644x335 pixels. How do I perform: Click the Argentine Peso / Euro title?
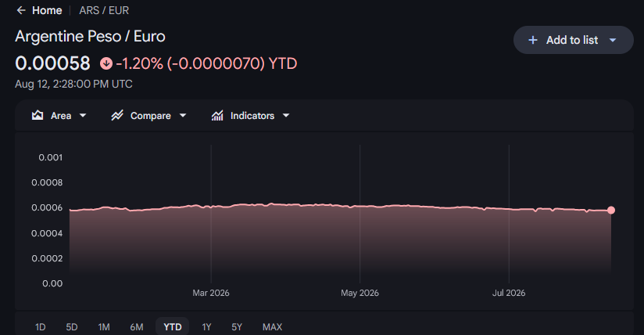pyautogui.click(x=91, y=36)
